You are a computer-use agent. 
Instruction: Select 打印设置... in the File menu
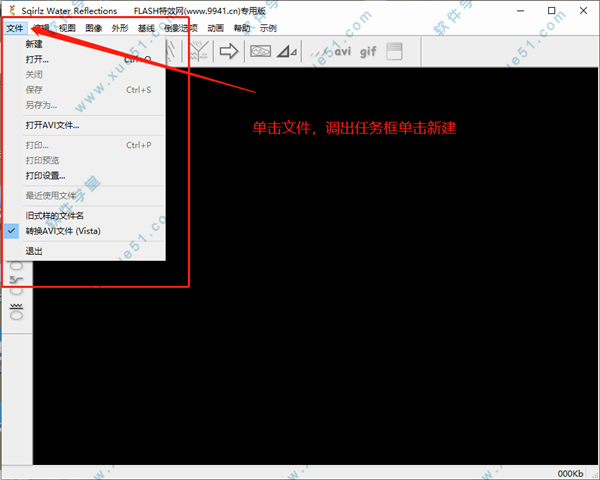pos(46,175)
